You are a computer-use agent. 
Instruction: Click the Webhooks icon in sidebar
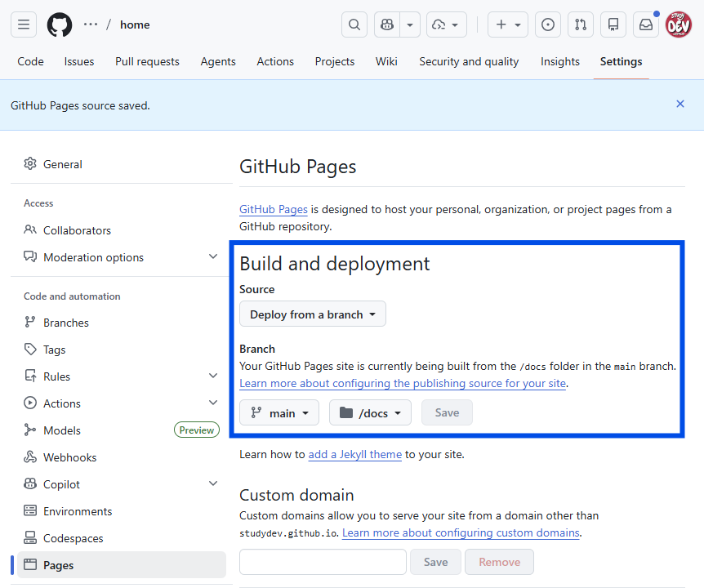pos(30,457)
